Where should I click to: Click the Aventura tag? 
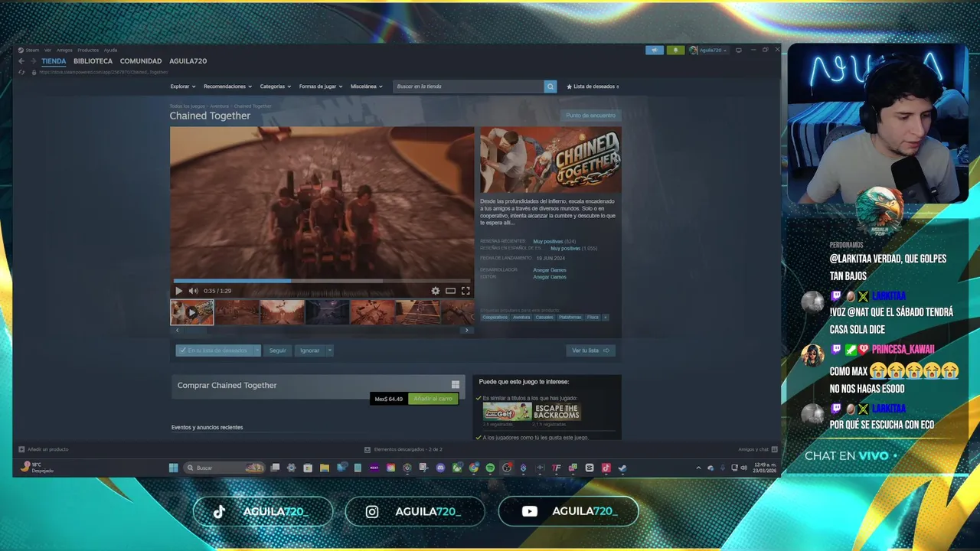521,318
